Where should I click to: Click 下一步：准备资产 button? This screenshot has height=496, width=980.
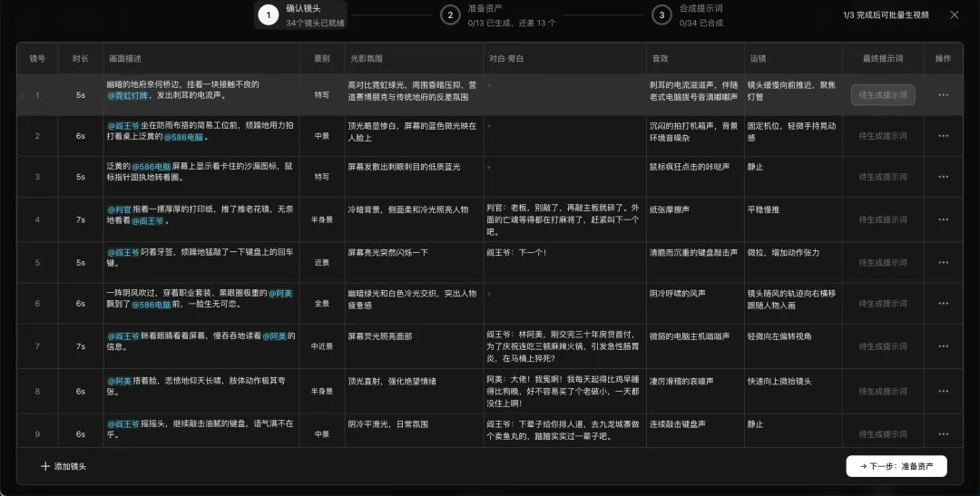tap(897, 466)
